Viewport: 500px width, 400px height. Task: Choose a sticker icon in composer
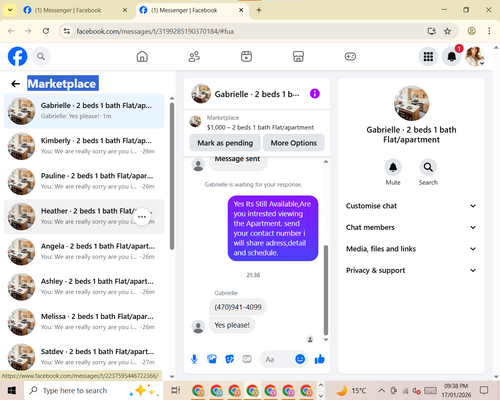(230, 359)
